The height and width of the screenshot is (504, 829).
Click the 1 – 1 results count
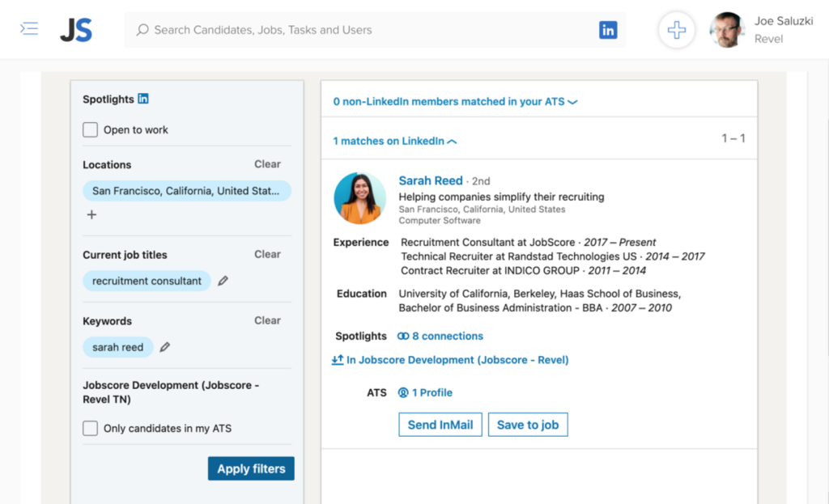click(x=733, y=138)
